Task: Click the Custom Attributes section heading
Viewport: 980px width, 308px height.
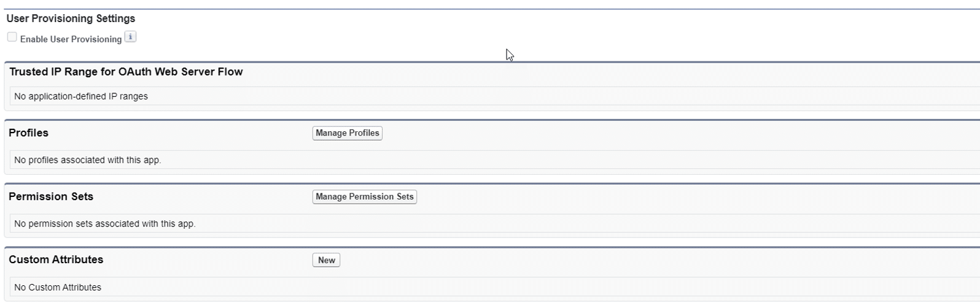Action: click(x=56, y=260)
